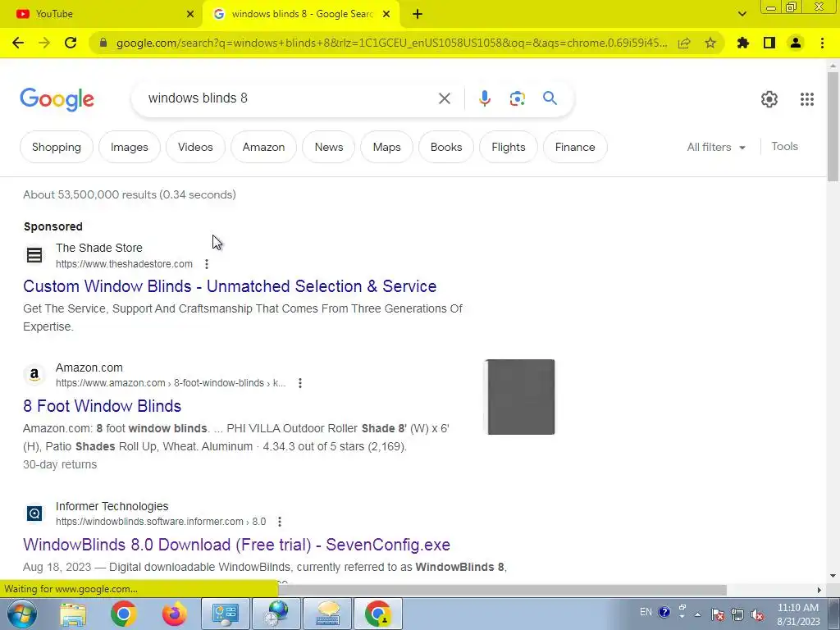Click the theshadestore.com URL text

click(124, 263)
